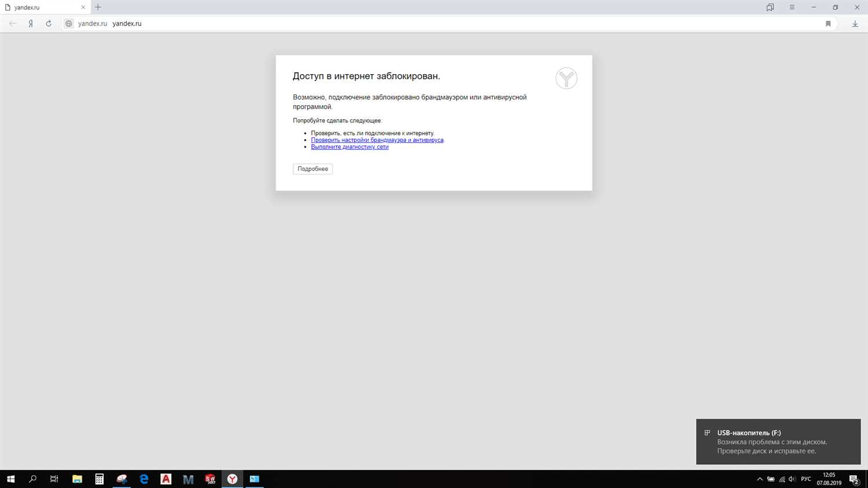The image size is (868, 488).
Task: Open the volume speaker tray icon
Action: click(792, 479)
